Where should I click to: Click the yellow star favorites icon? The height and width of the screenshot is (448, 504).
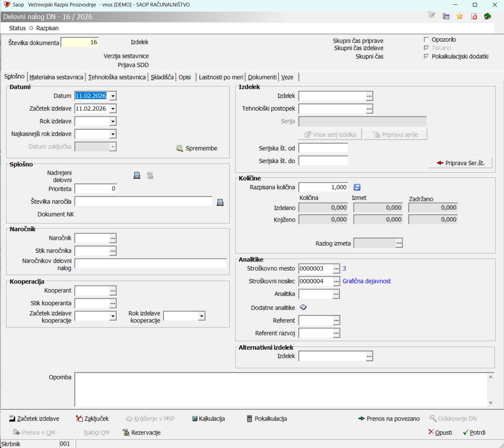pyautogui.click(x=459, y=16)
